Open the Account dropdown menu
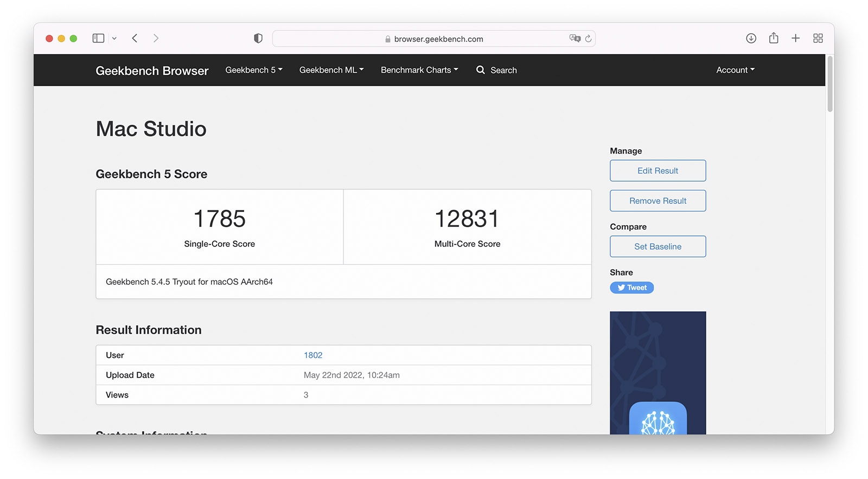The width and height of the screenshot is (868, 479). [x=735, y=70]
